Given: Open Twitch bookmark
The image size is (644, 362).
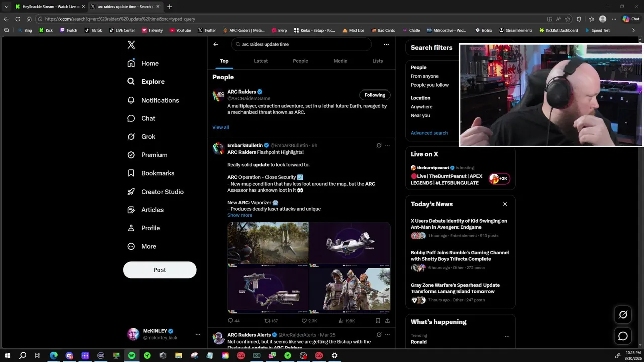Looking at the screenshot, I should 68,30.
